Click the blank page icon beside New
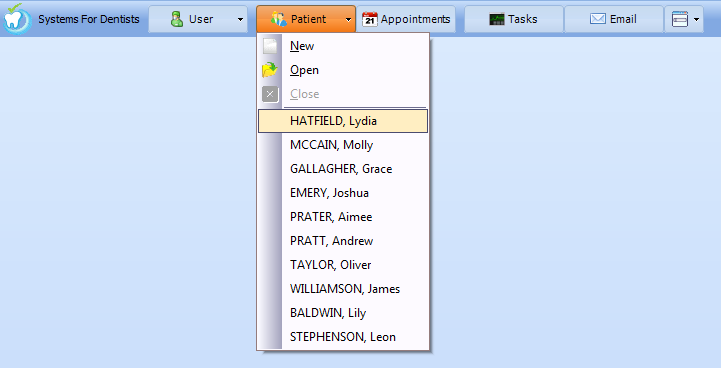 pyautogui.click(x=270, y=46)
